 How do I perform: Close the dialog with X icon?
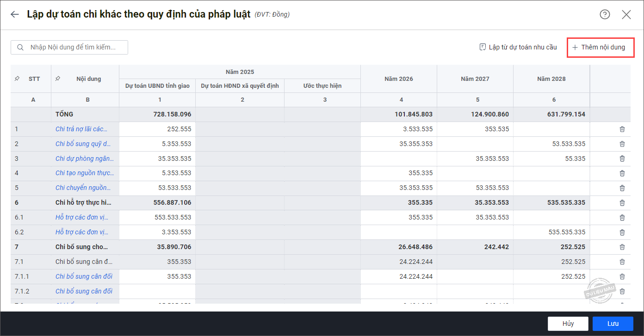[626, 14]
